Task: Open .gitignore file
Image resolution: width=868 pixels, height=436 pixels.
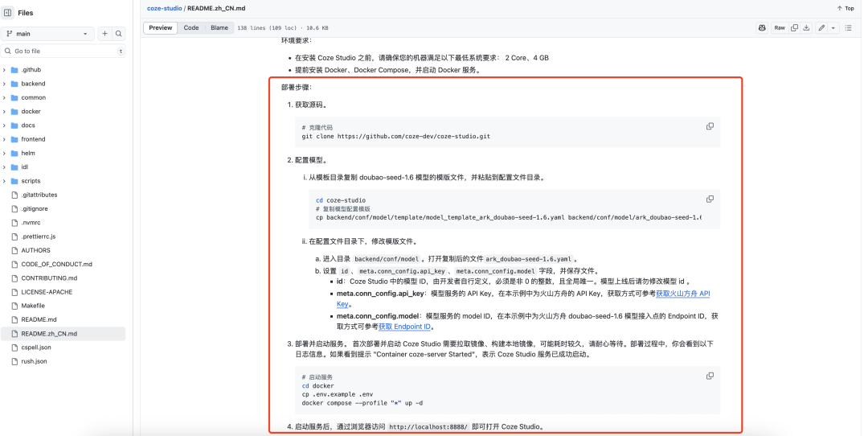Action: pos(35,209)
